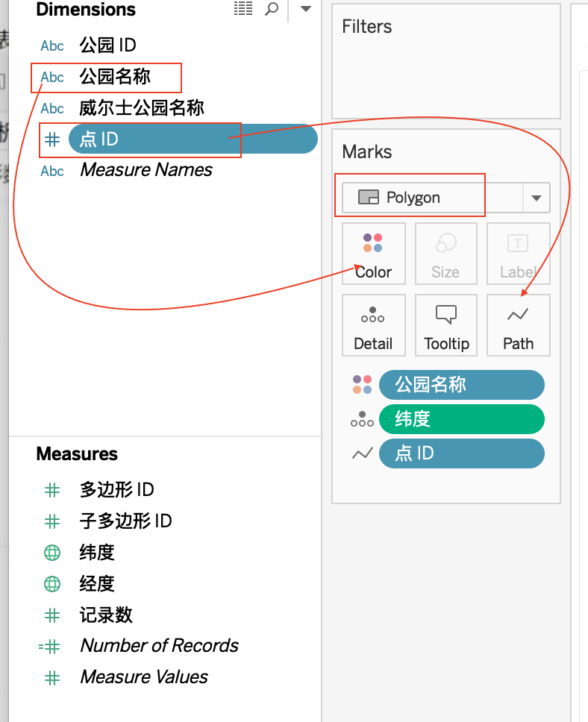Click the Tooltip button on Marks card
This screenshot has height=722, width=588.
[x=445, y=325]
